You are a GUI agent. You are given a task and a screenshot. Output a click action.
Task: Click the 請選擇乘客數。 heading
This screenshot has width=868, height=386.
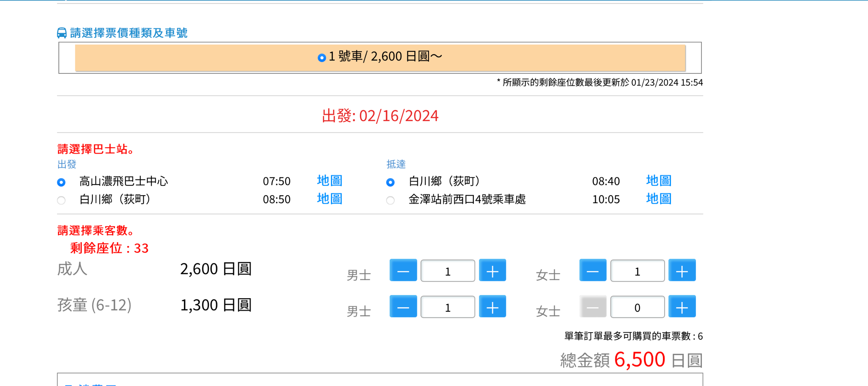tap(97, 231)
